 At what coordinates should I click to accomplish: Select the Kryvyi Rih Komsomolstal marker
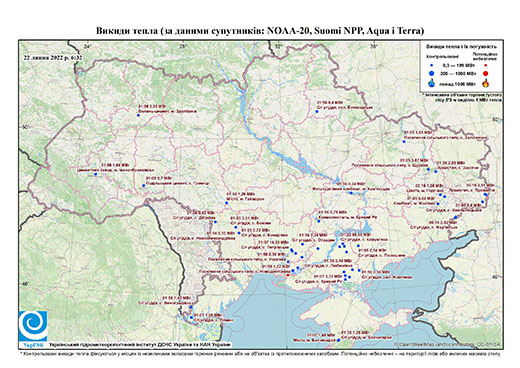coord(318,221)
